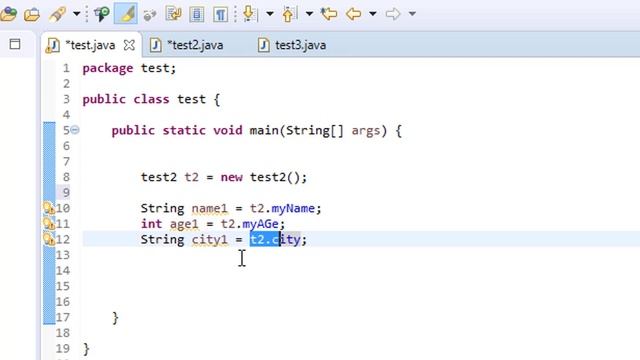The image size is (640, 360).
Task: Click the Open Type toolbar icon
Action: (x=8, y=14)
